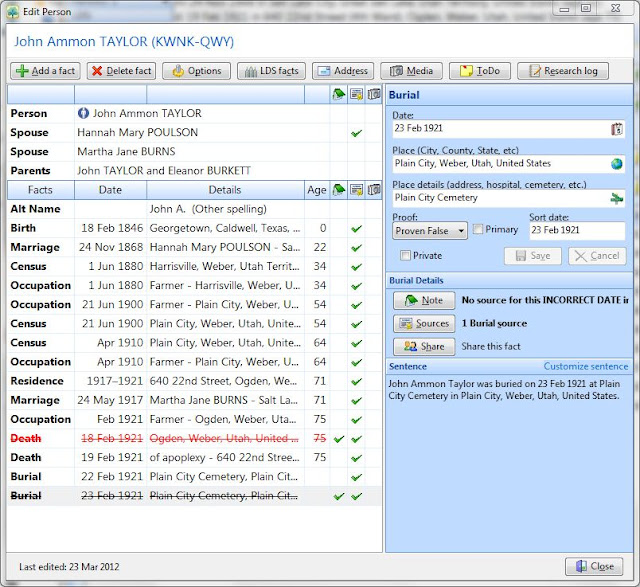The height and width of the screenshot is (587, 640).
Task: Open the Proof dropdown showing Proven False
Action: click(x=430, y=231)
